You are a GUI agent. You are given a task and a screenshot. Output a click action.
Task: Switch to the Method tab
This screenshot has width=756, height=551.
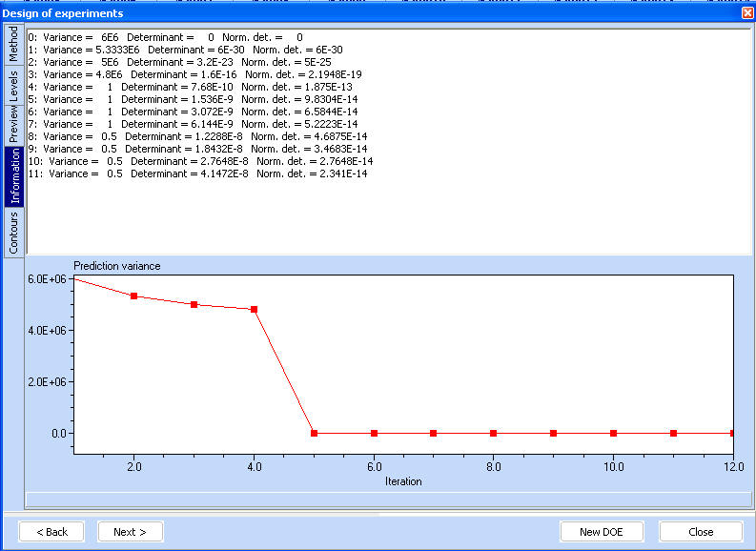pyautogui.click(x=13, y=45)
